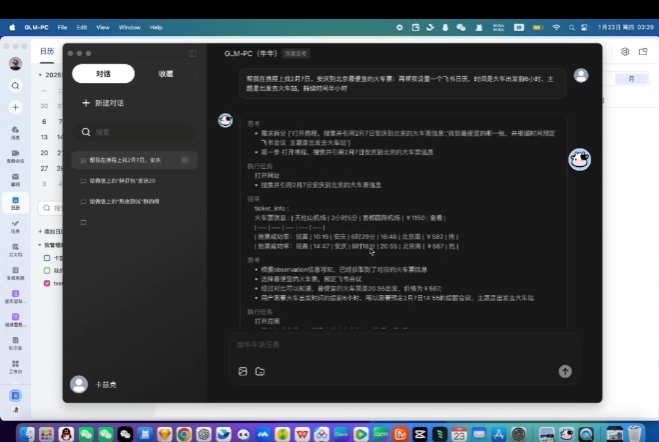Open the chat about 携程 2月7日 安庆

(x=134, y=160)
